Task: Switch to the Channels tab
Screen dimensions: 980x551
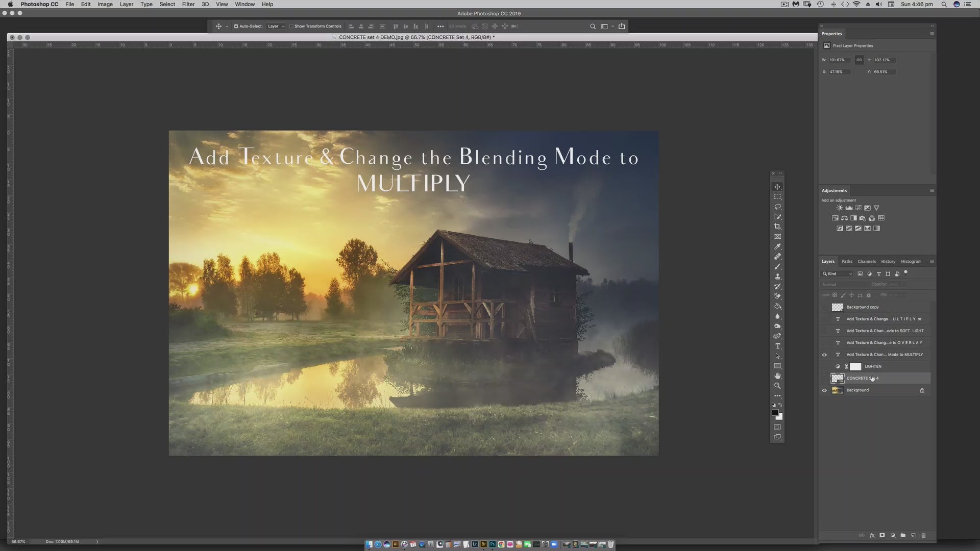Action: (866, 261)
